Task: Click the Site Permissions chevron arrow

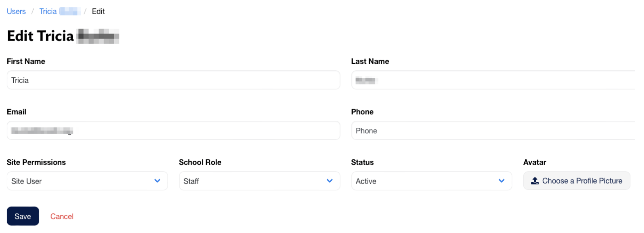Action: 158,181
